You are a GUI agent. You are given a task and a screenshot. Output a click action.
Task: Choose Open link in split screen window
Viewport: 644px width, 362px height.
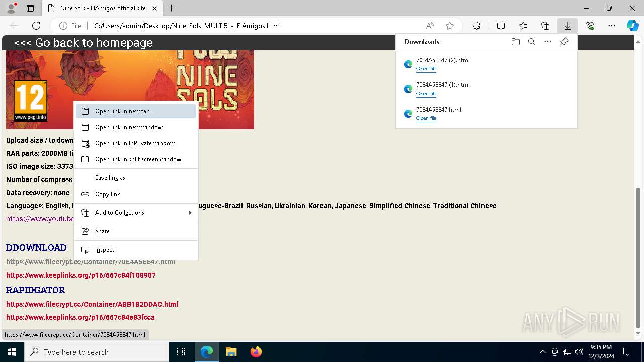coord(136,159)
